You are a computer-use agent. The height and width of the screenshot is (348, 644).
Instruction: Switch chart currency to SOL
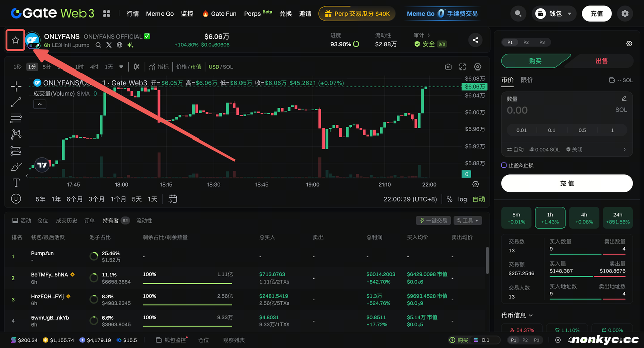click(x=228, y=67)
